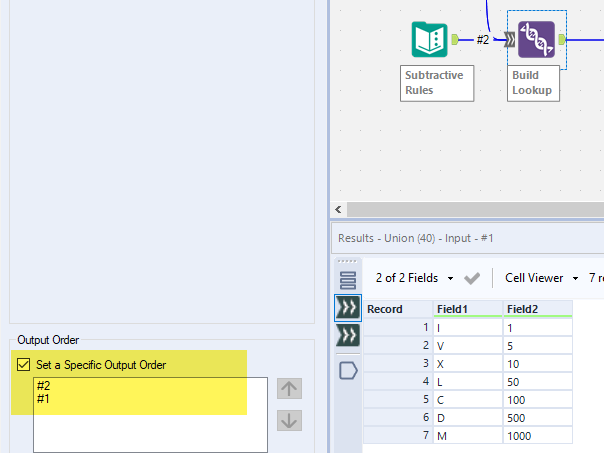Select Field2 cell with value 10
This screenshot has height=453, width=604.
coord(538,364)
